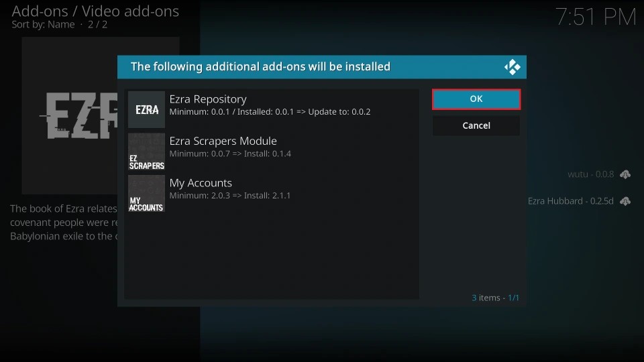Click the Kodi logo in dialog header
644x362 pixels.
click(x=512, y=67)
